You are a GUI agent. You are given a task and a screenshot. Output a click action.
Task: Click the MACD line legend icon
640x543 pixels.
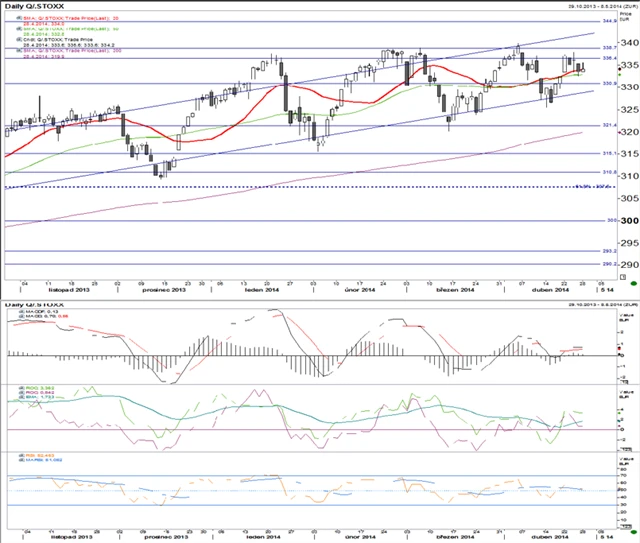pos(21,316)
